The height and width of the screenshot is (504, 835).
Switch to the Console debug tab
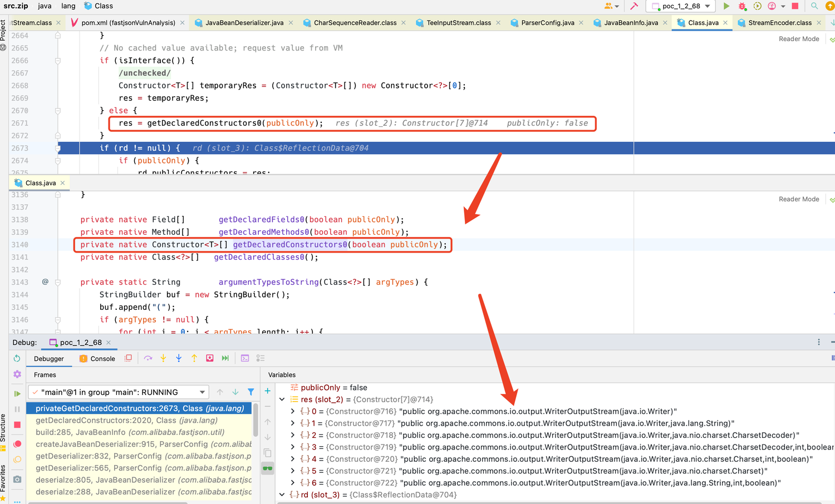tap(98, 359)
